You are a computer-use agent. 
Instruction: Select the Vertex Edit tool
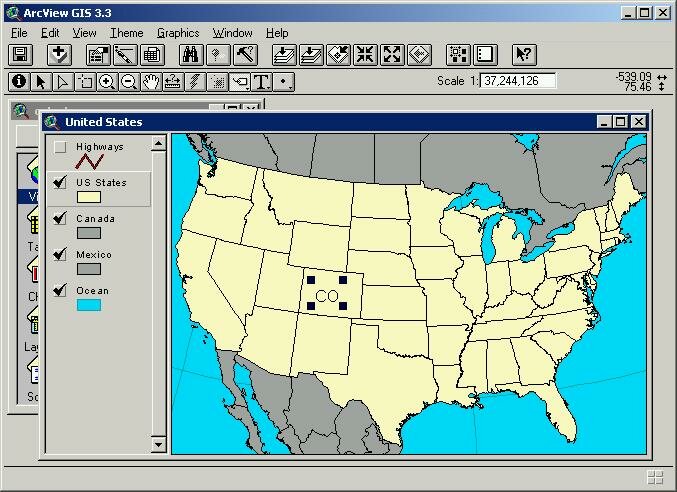tap(63, 82)
